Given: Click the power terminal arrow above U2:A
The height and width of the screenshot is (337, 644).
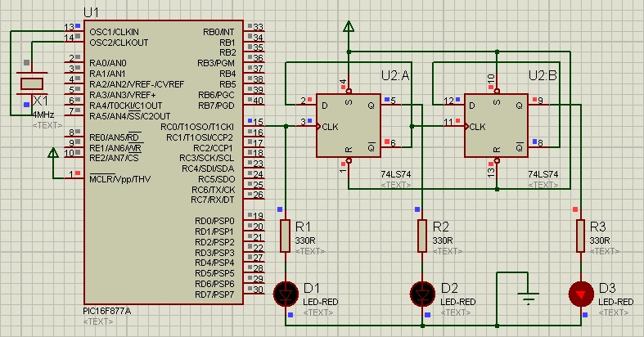Looking at the screenshot, I should pyautogui.click(x=349, y=28).
